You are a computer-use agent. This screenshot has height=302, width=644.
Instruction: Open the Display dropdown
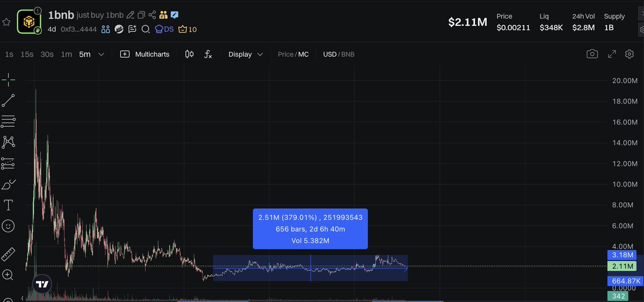click(x=246, y=54)
